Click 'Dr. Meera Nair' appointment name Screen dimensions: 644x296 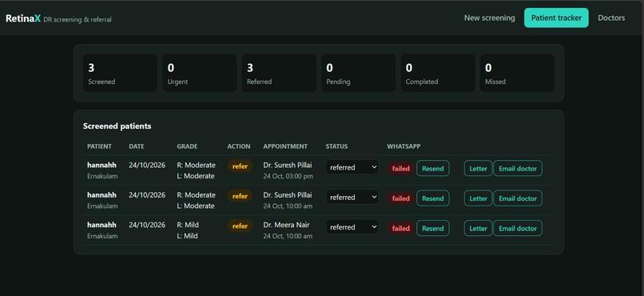pos(286,225)
